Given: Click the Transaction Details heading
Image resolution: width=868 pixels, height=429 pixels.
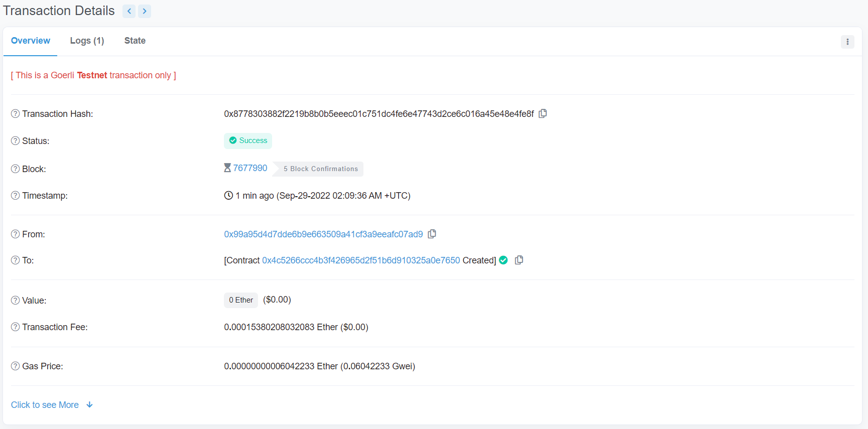Looking at the screenshot, I should tap(59, 11).
